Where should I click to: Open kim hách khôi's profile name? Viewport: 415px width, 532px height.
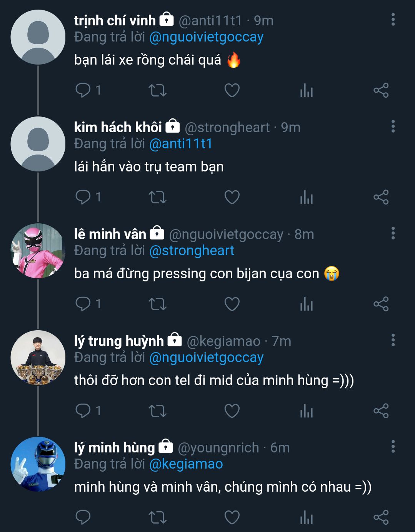(118, 127)
